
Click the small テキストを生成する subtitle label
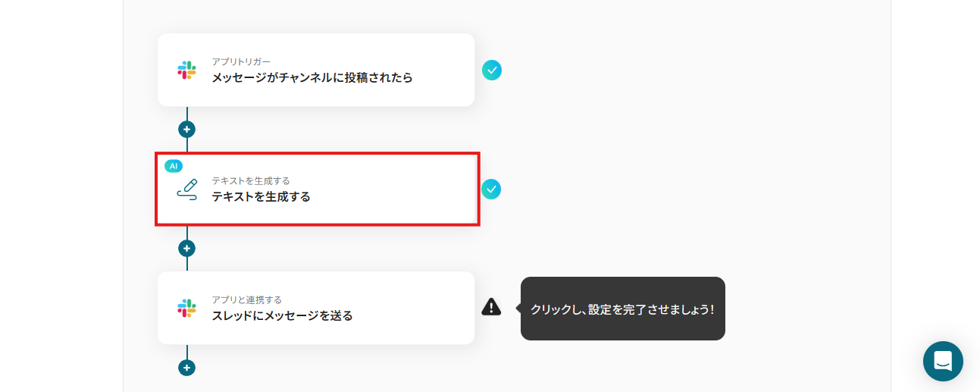click(251, 180)
